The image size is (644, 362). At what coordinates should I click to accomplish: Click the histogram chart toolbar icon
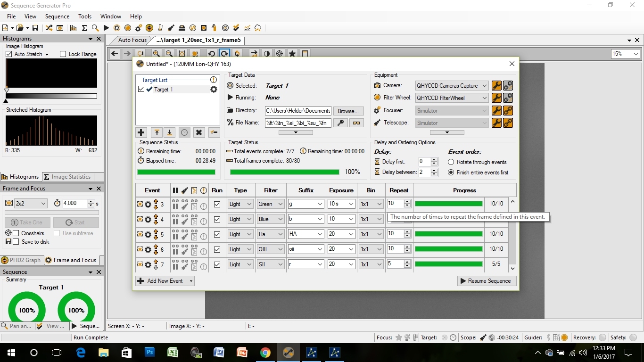(73, 28)
